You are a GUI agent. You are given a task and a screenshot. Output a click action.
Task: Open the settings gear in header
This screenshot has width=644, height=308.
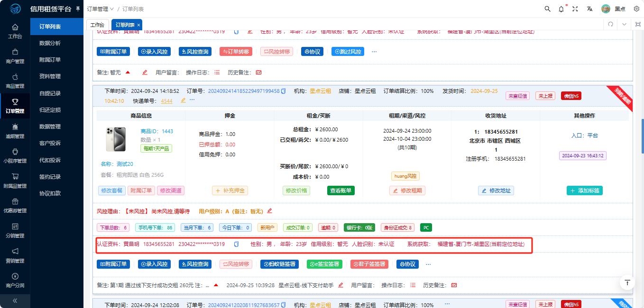(x=636, y=9)
